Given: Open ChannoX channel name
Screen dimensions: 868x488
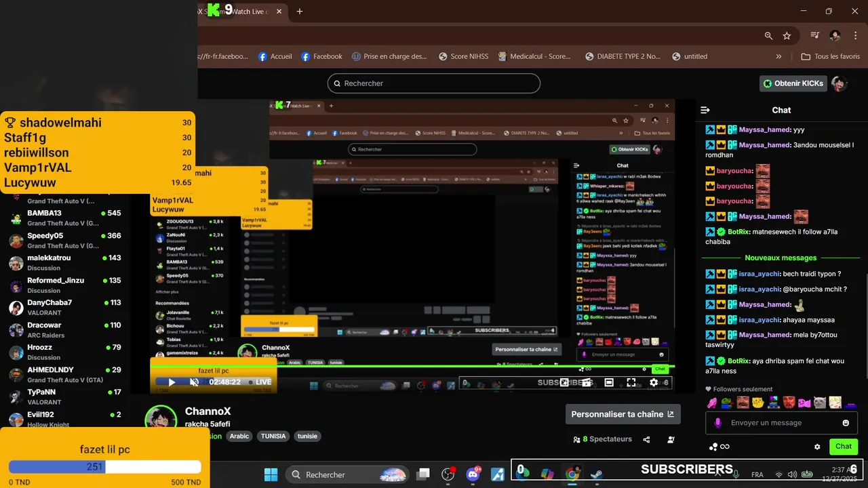Looking at the screenshot, I should click(208, 411).
